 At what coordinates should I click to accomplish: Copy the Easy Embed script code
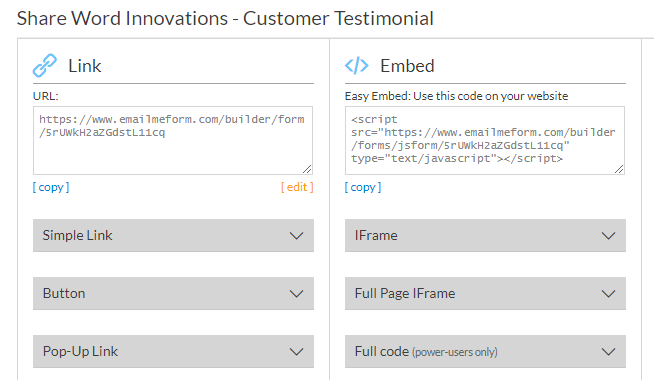[x=363, y=187]
